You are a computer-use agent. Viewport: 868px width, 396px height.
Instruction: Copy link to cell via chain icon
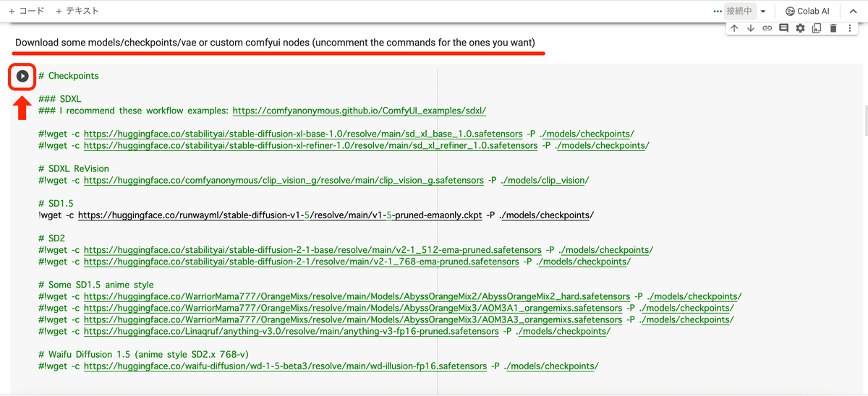point(767,28)
